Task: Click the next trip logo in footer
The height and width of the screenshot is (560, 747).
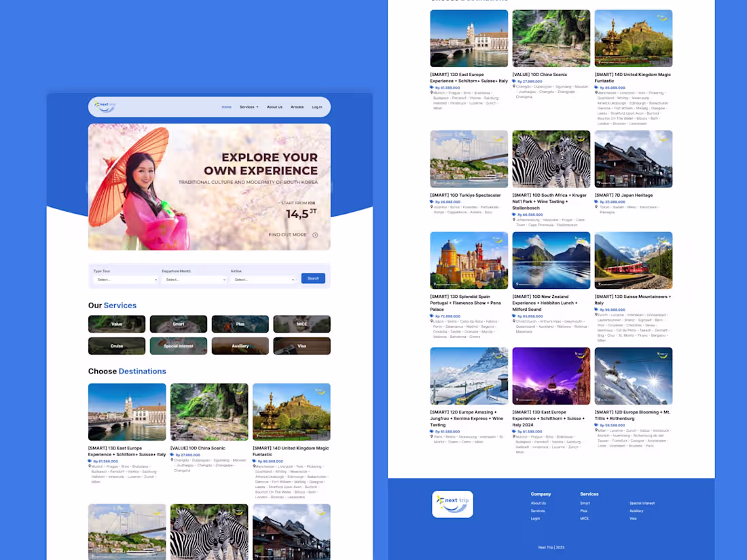Action: (x=452, y=504)
